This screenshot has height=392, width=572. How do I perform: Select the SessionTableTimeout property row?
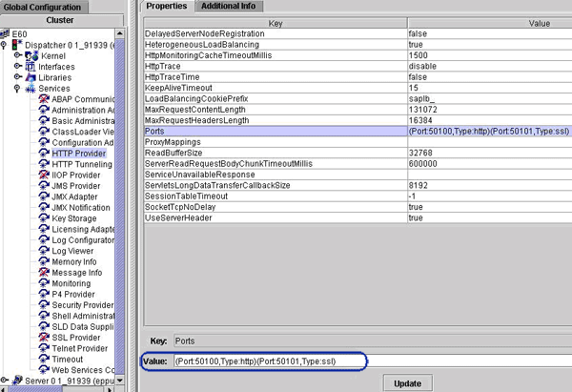(357, 196)
